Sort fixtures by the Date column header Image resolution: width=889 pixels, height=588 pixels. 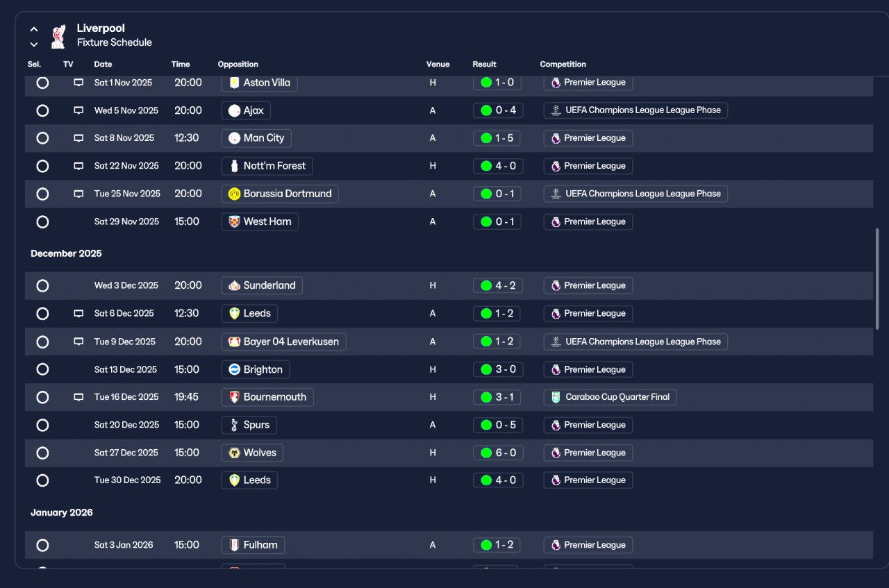(x=103, y=64)
